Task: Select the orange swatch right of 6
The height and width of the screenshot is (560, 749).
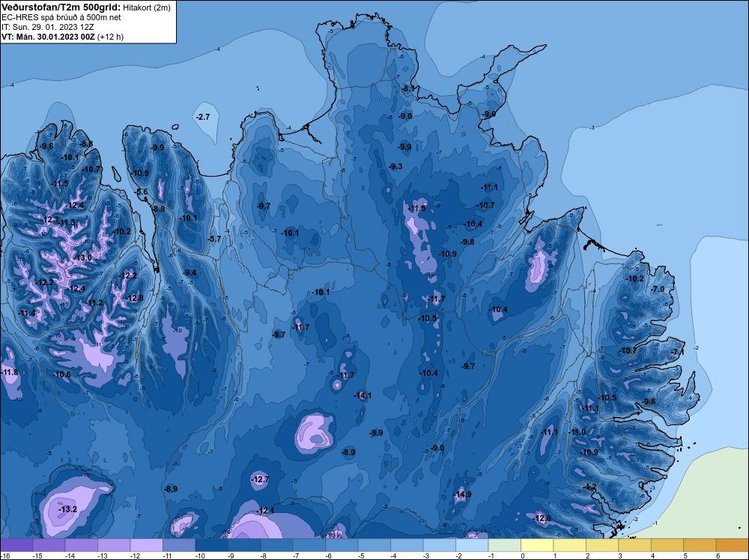Action: click(x=733, y=545)
